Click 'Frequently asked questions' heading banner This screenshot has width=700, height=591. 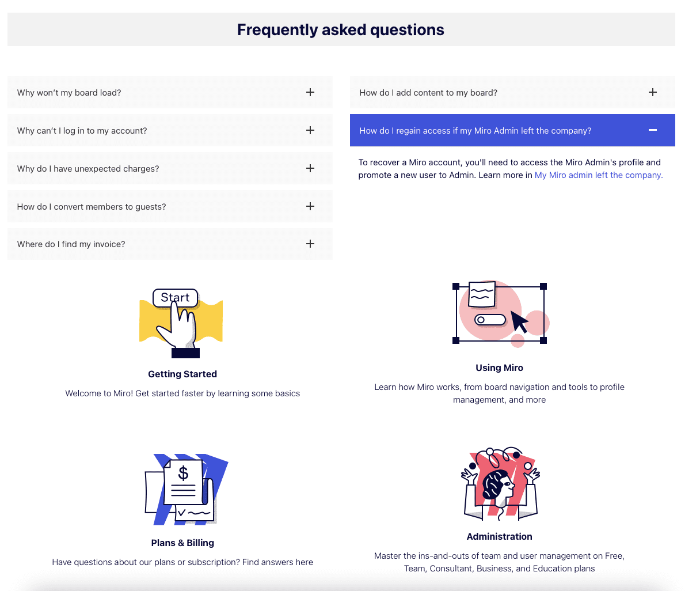coord(341,30)
